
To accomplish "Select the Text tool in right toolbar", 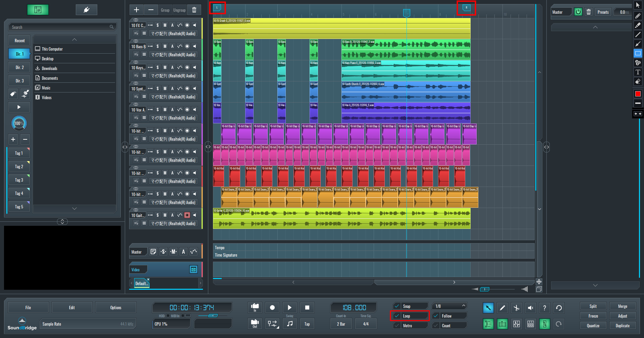I will click(x=638, y=72).
